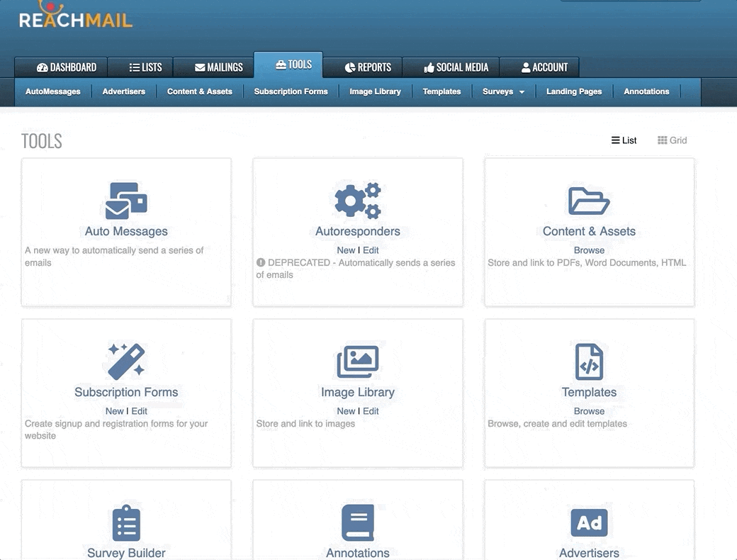Open the Social Media tab
Screen dimensions: 737x560
point(456,67)
